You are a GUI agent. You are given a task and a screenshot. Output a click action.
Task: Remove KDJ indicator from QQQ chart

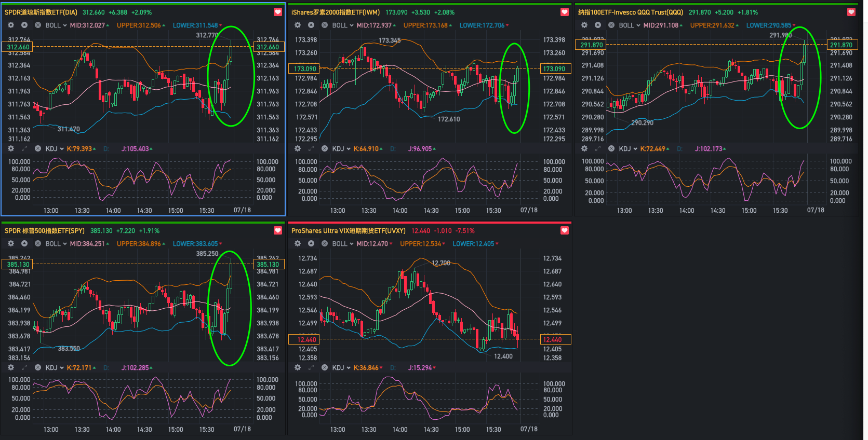611,148
